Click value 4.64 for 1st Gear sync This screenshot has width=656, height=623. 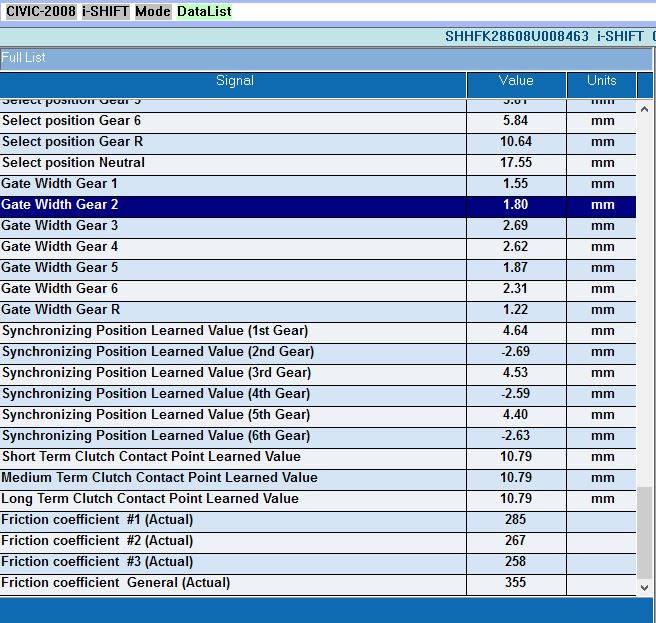[x=515, y=331]
